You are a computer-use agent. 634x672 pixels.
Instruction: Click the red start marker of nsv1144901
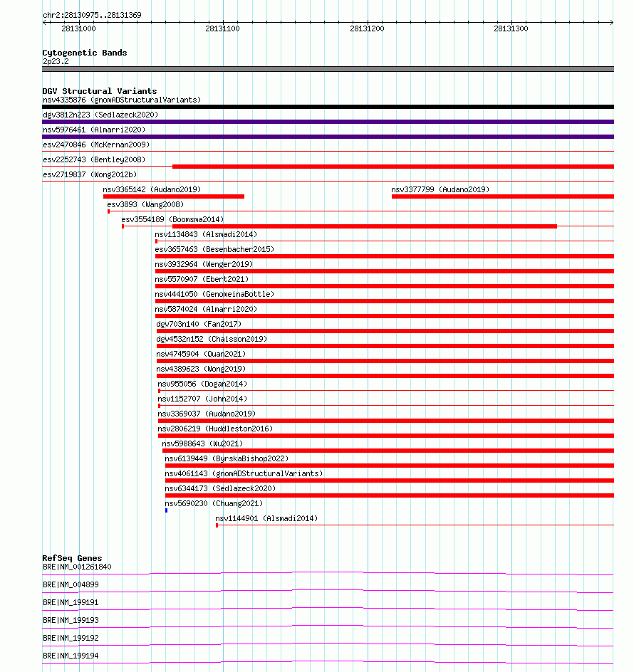(217, 525)
